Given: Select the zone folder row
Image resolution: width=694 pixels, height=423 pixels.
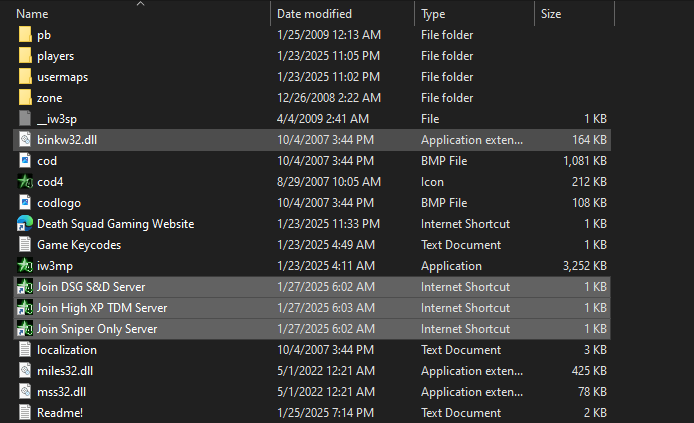Looking at the screenshot, I should pos(312,98).
